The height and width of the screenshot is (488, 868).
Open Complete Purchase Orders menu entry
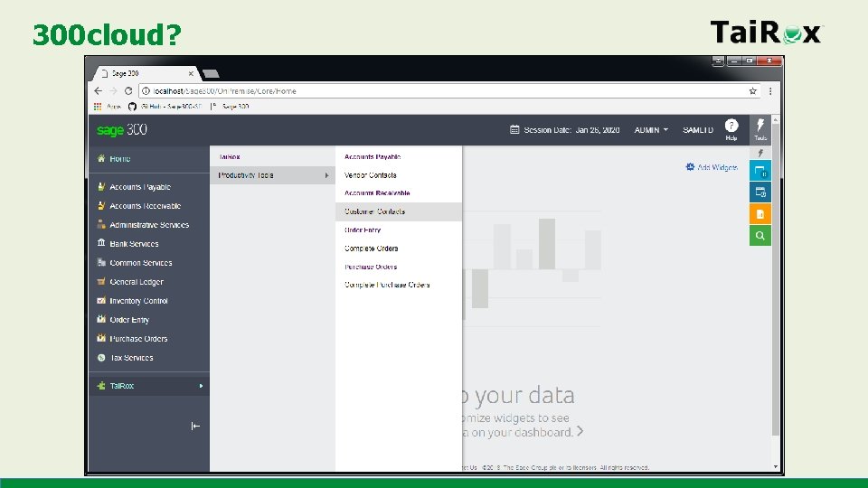pos(387,285)
